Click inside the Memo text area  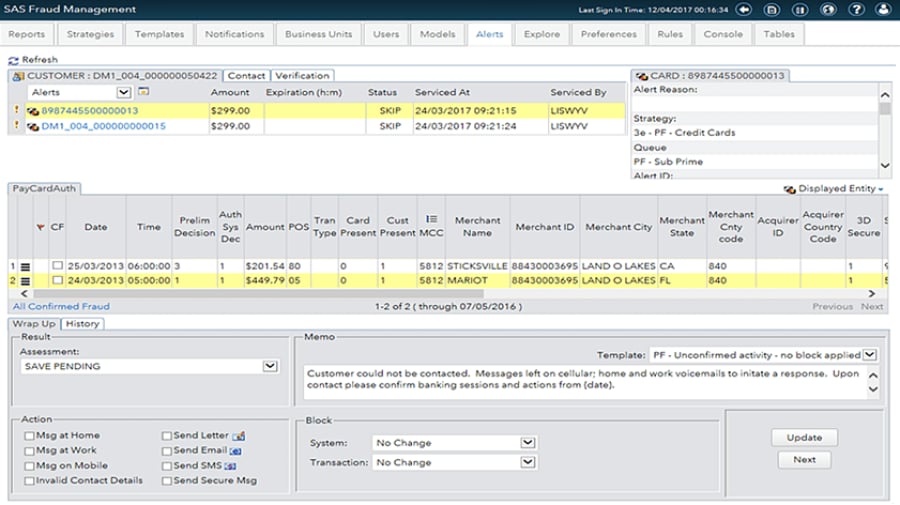(x=583, y=383)
